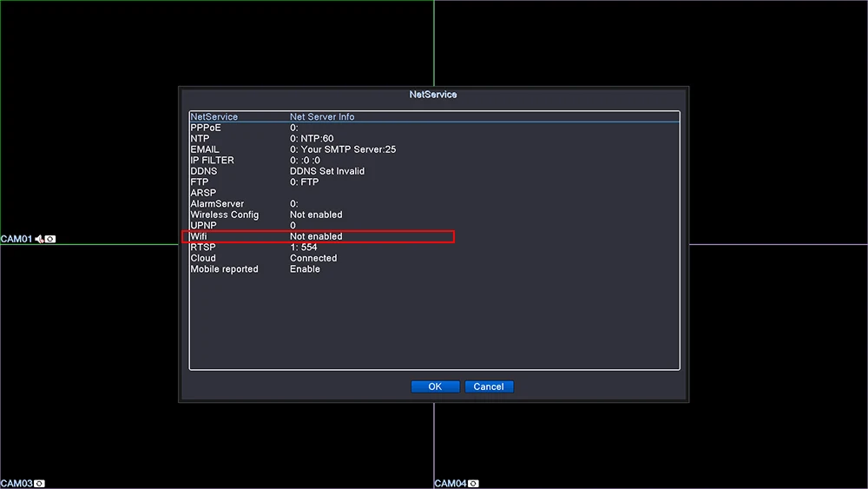Screen dimensions: 868x489
Task: Click 'Your SMTP Server:25' value
Action: pyautogui.click(x=348, y=149)
